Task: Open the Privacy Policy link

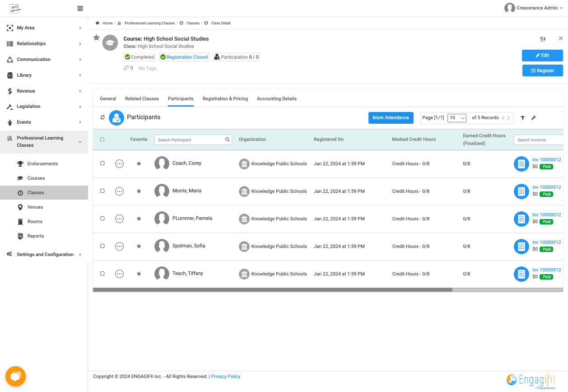Action: tap(226, 377)
